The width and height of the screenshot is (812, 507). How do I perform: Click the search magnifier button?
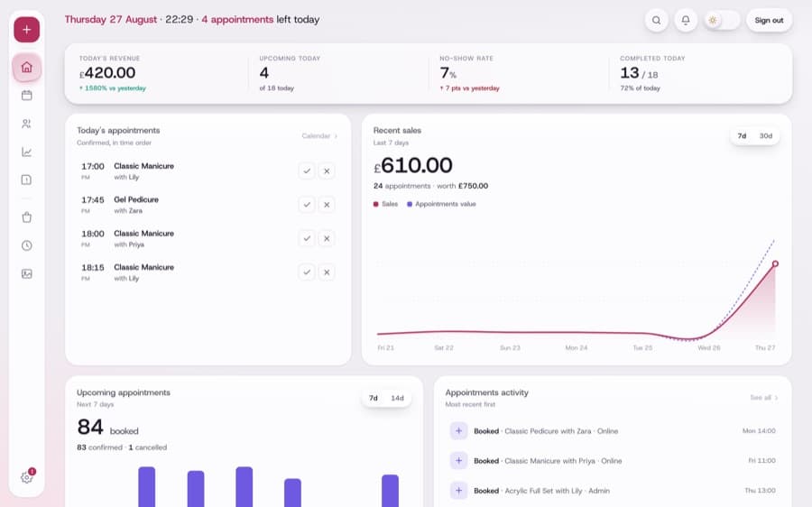click(657, 20)
